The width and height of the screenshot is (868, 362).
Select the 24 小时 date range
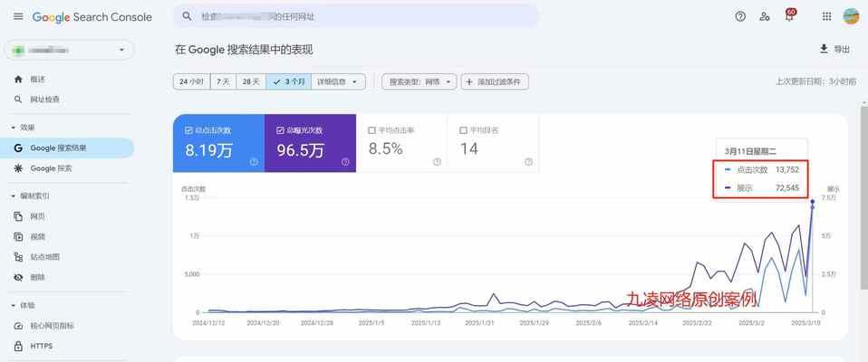coord(191,81)
